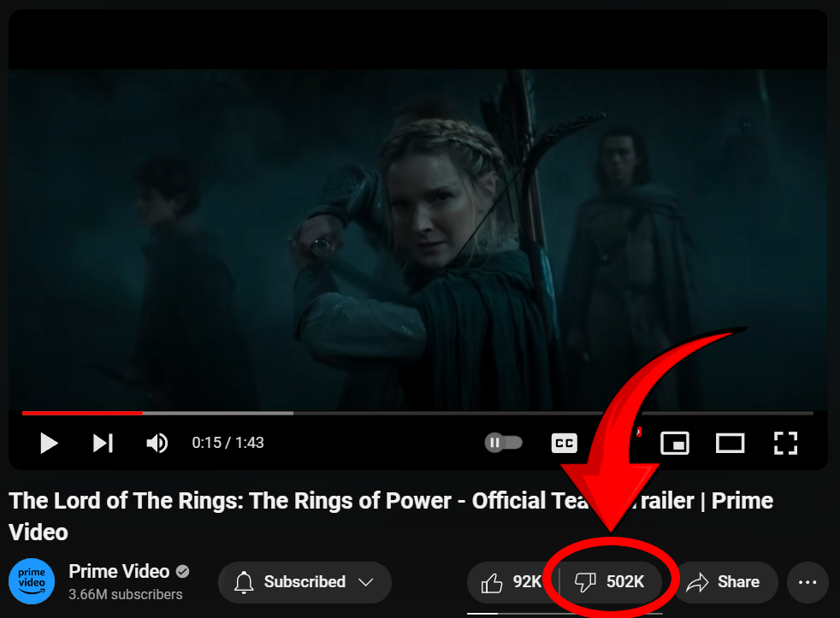The width and height of the screenshot is (840, 618).
Task: Open the Prime Video channel avatar
Action: click(32, 583)
